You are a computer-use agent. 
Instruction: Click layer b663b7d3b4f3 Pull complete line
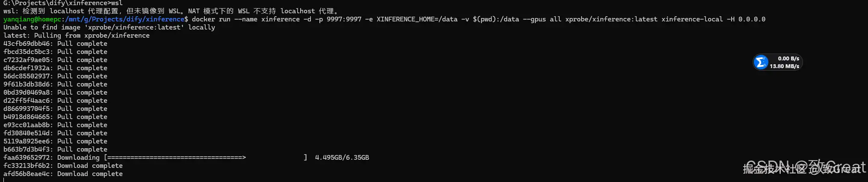(x=56, y=149)
